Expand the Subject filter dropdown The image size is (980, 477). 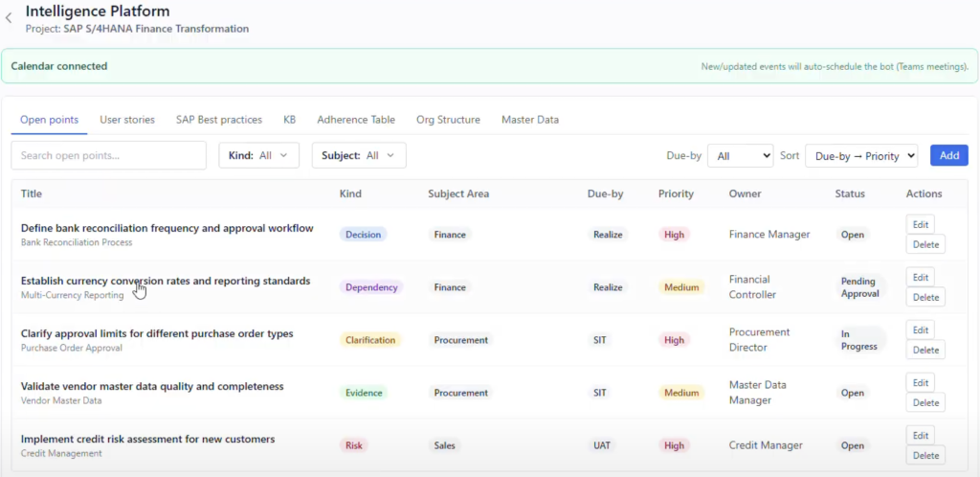point(359,155)
